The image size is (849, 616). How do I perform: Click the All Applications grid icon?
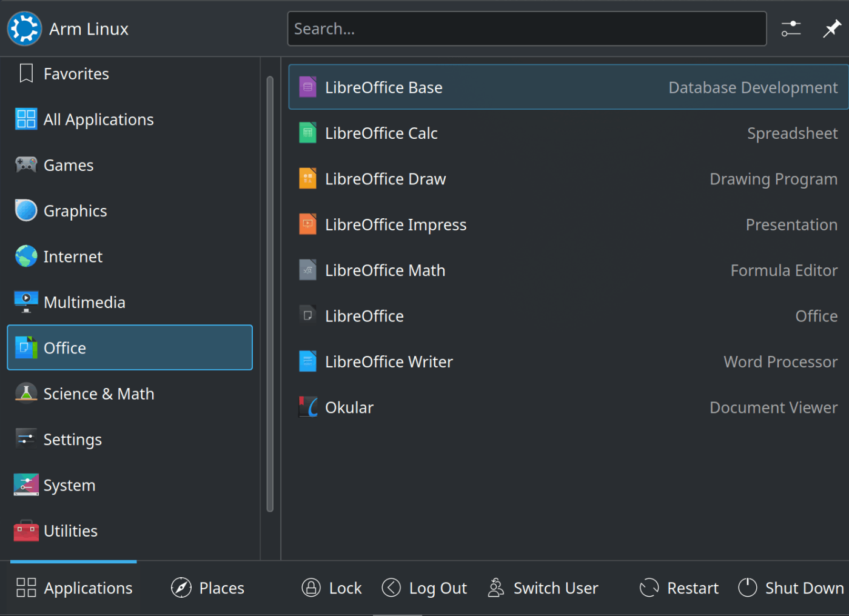26,119
